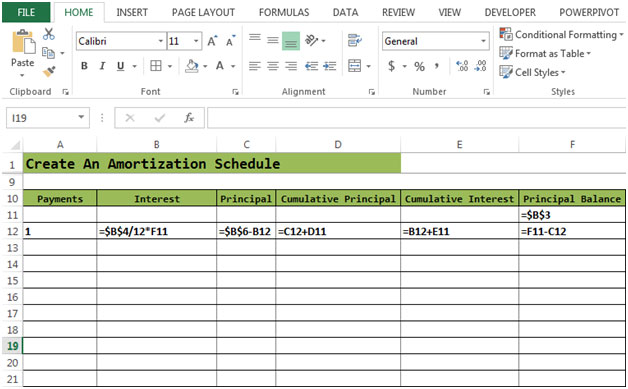628x389 pixels.
Task: Increase the cell indent
Action: 330,66
